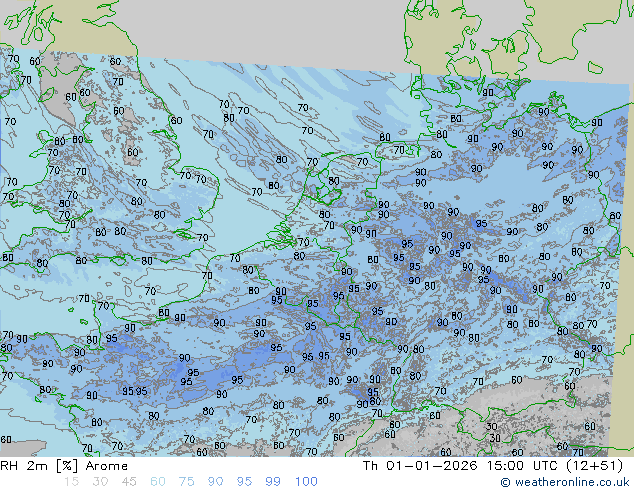Click the weatheronline.co.uk copyright text
Viewport: 634px width, 490px height.
565,482
